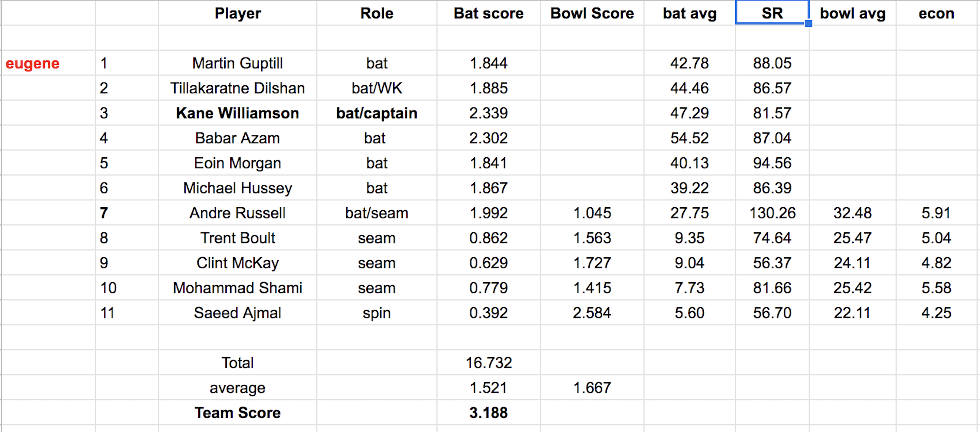Image resolution: width=980 pixels, height=432 pixels.
Task: Click the Bat score header cell
Action: coord(488,13)
